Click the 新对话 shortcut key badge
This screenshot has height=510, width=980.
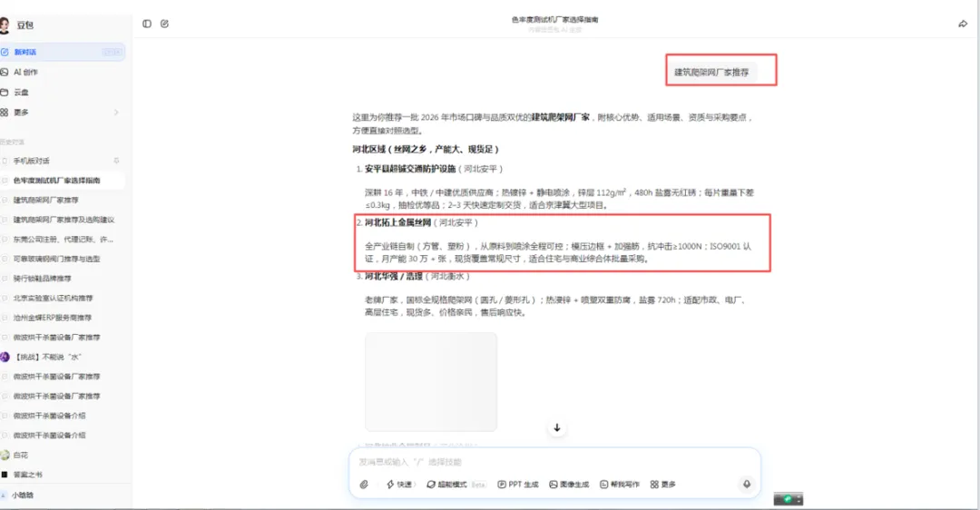(x=112, y=52)
